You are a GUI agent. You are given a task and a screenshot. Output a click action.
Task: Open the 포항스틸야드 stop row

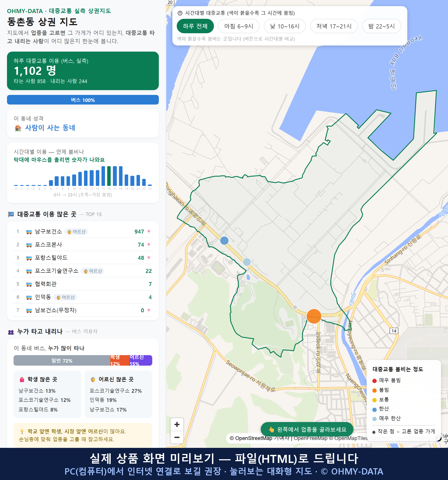point(83,258)
